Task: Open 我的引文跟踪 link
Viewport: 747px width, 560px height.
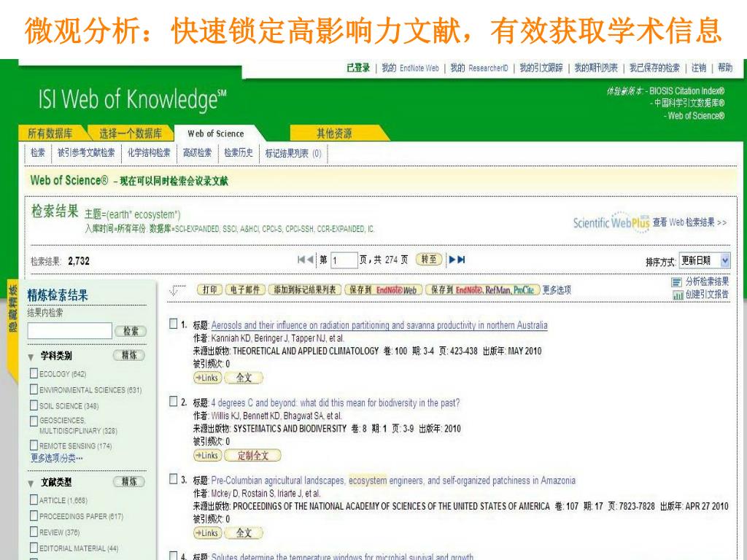Action: coord(541,68)
